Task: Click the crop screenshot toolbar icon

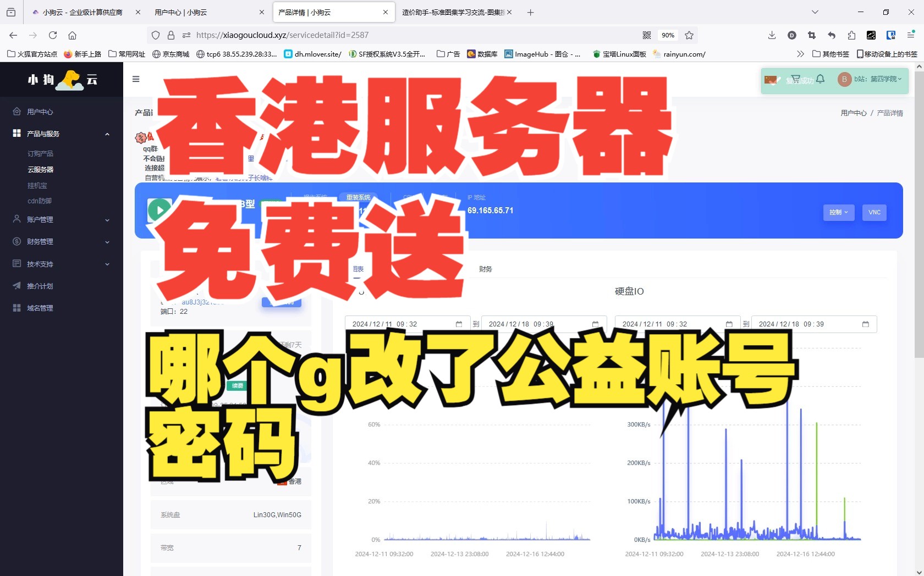Action: 812,35
